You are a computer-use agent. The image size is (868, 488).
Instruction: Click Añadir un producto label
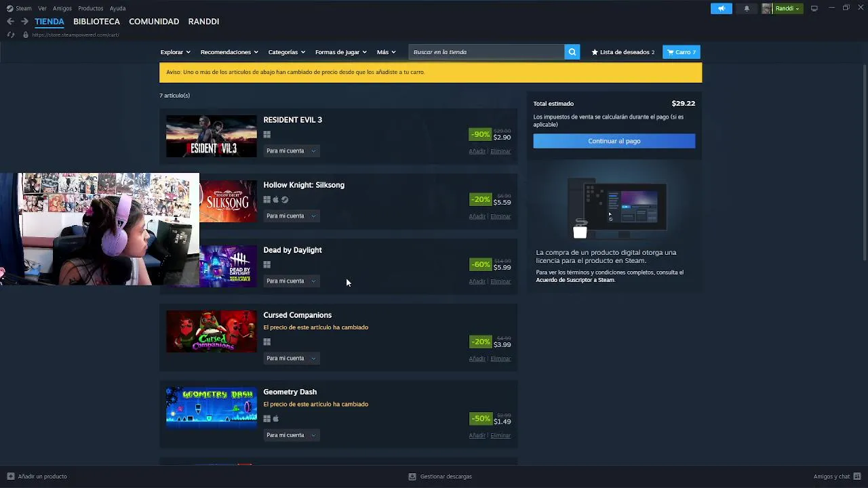pyautogui.click(x=42, y=476)
